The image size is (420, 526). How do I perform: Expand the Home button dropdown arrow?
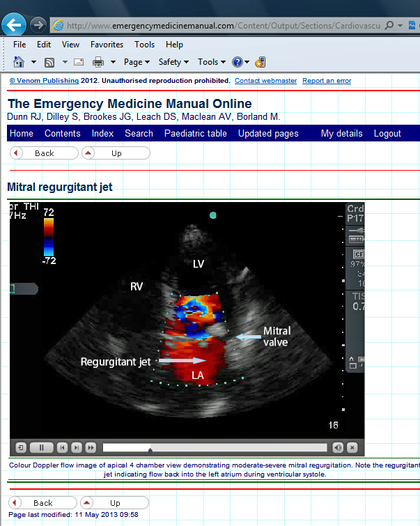pyautogui.click(x=33, y=62)
